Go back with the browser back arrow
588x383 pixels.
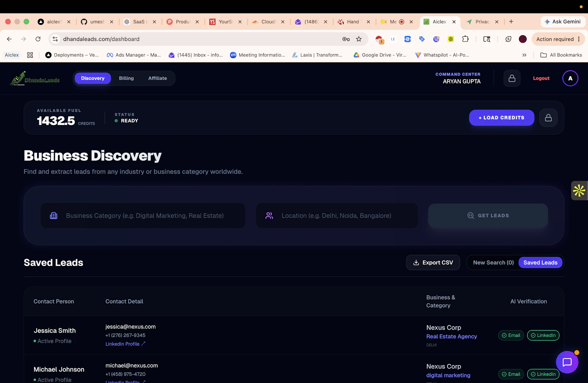(9, 39)
